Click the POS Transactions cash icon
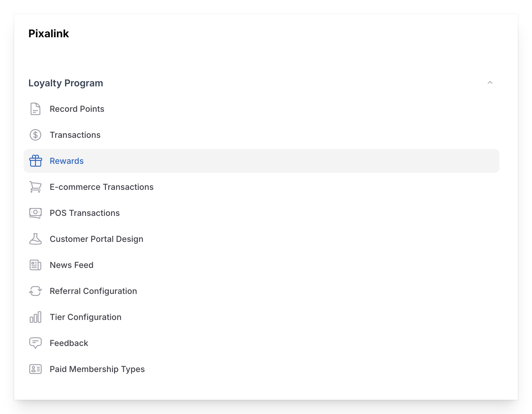 click(x=35, y=213)
